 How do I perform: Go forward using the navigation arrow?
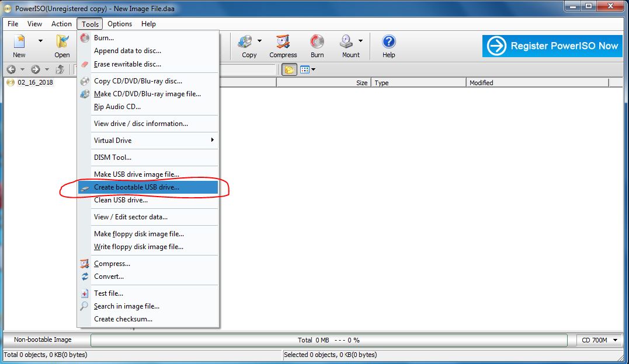click(x=36, y=69)
